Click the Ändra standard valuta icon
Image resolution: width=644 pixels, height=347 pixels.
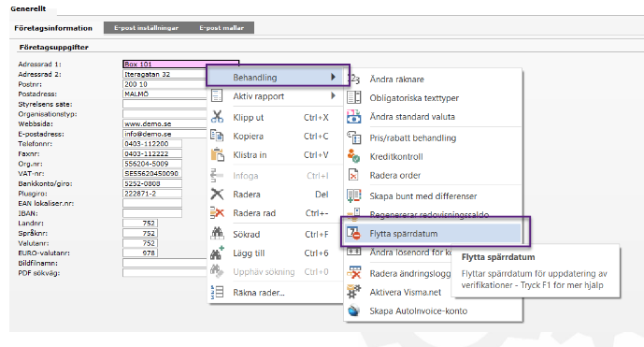click(353, 116)
